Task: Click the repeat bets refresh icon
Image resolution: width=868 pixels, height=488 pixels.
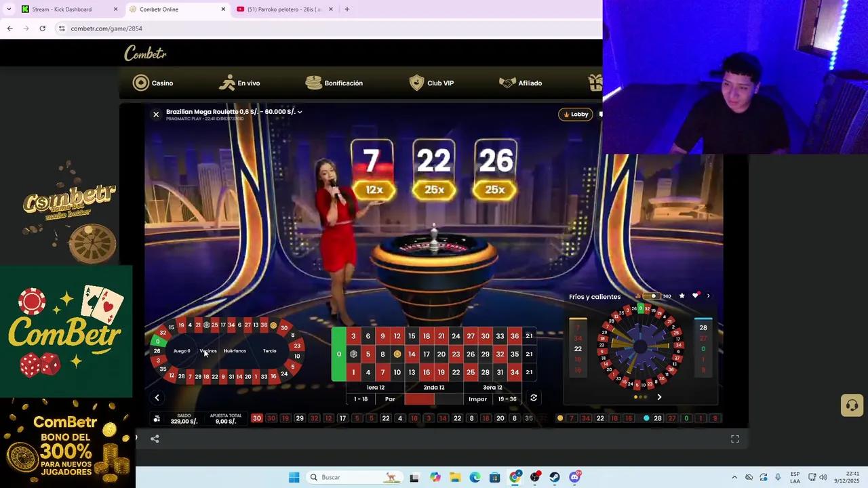Action: click(x=534, y=399)
